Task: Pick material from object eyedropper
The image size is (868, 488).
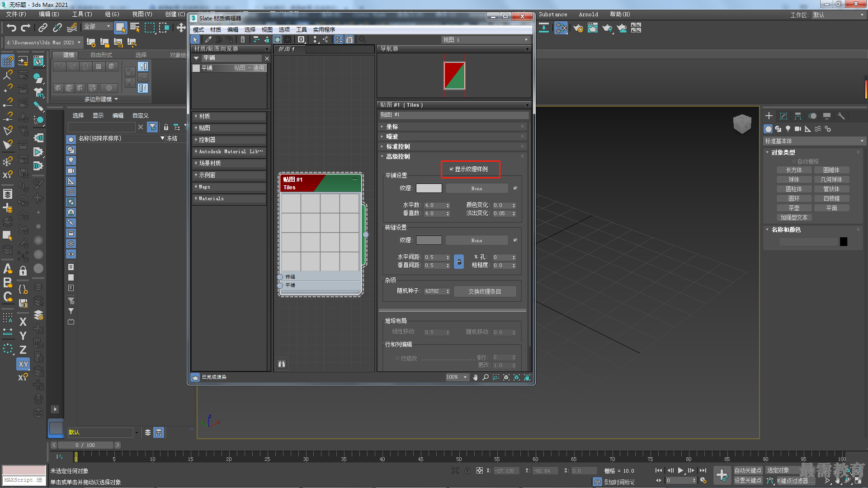Action: [208, 40]
